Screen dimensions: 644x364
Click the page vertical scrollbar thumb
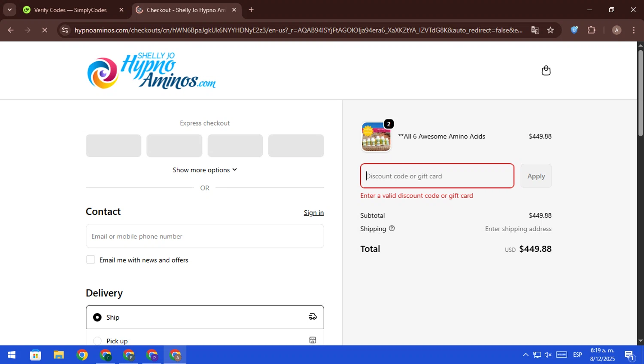click(x=640, y=93)
